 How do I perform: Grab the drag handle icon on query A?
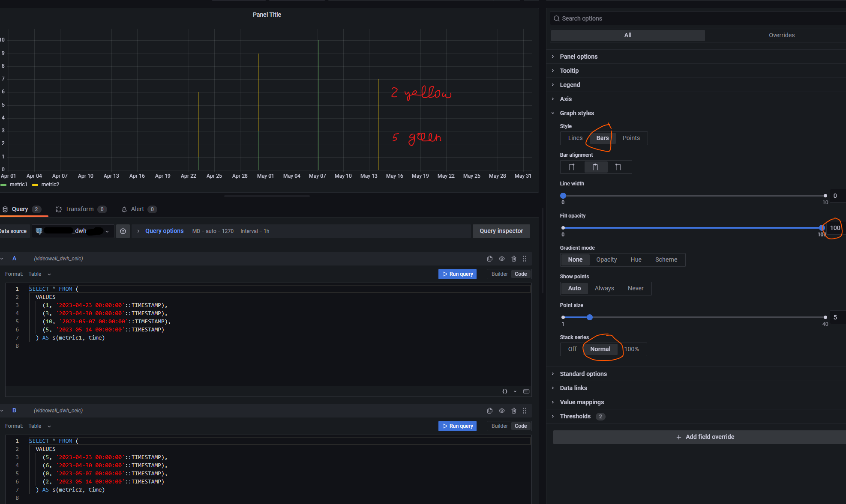tap(525, 259)
